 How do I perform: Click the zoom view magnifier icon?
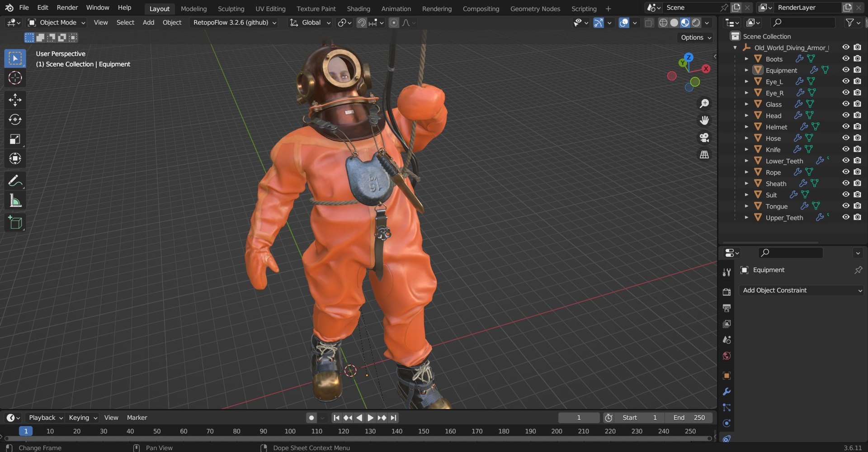coord(704,104)
